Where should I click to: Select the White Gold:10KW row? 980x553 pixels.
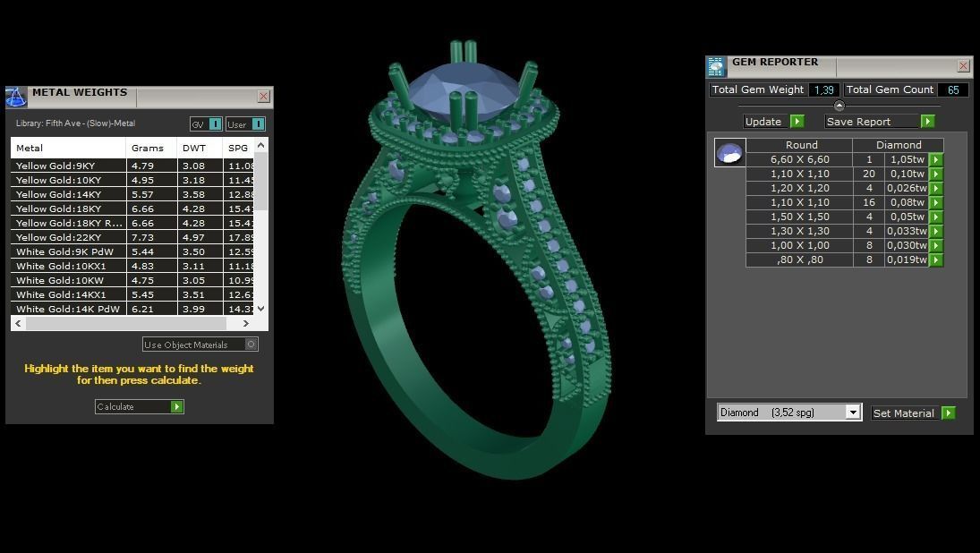tap(132, 281)
